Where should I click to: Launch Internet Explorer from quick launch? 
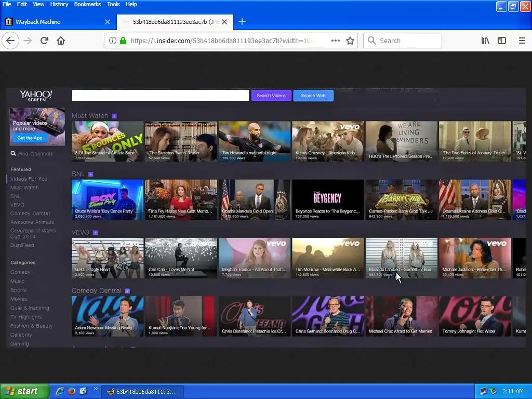[60, 391]
